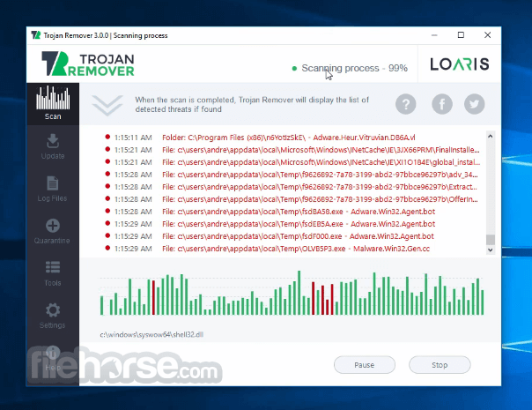Stop the scanning process
Screen dimensions: 532x410
point(440,365)
